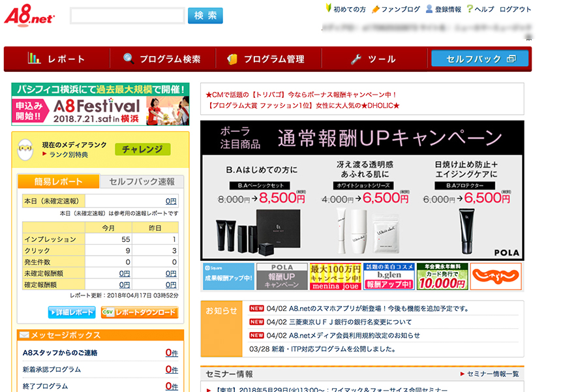Click the menina joue 最大100万円 banner
This screenshot has height=392, width=561.
coord(335,277)
